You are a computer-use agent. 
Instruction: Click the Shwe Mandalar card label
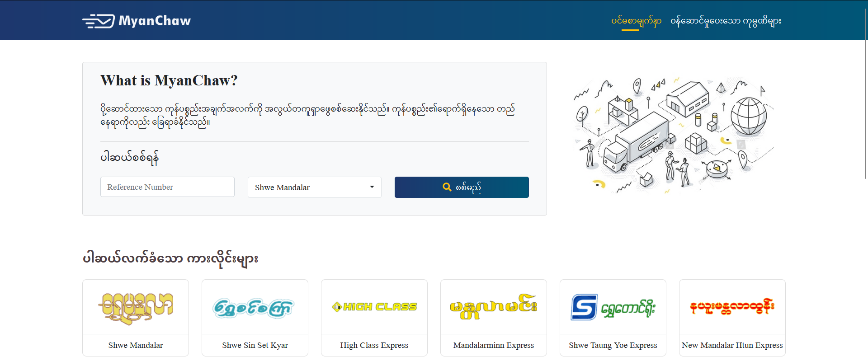[136, 345]
